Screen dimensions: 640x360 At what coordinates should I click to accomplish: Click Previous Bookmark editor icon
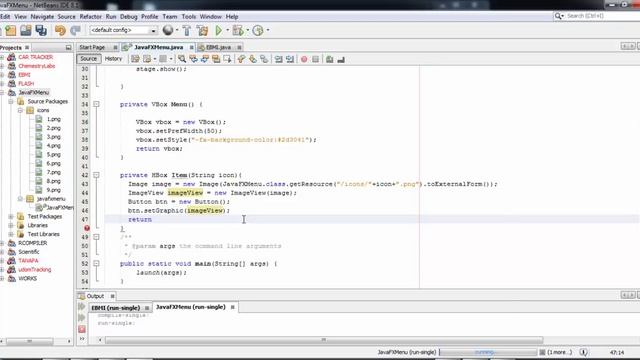coord(241,59)
